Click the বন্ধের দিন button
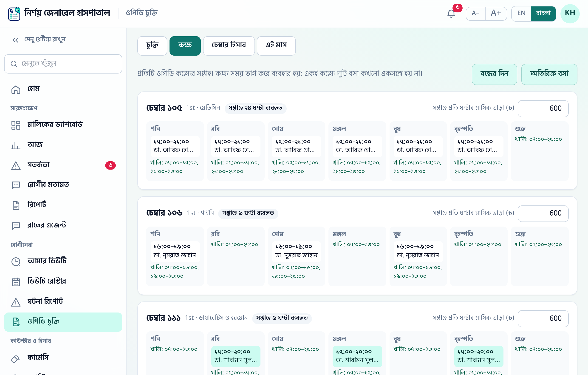 [x=494, y=74]
